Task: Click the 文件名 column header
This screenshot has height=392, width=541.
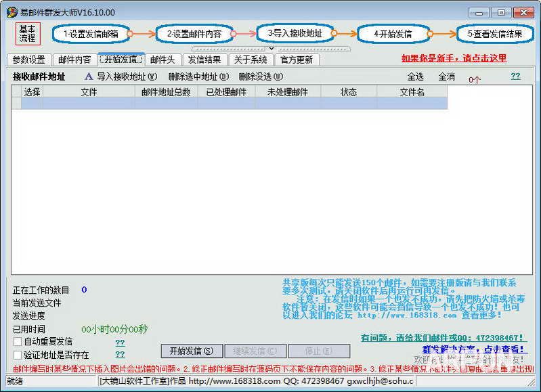Action: coord(412,92)
